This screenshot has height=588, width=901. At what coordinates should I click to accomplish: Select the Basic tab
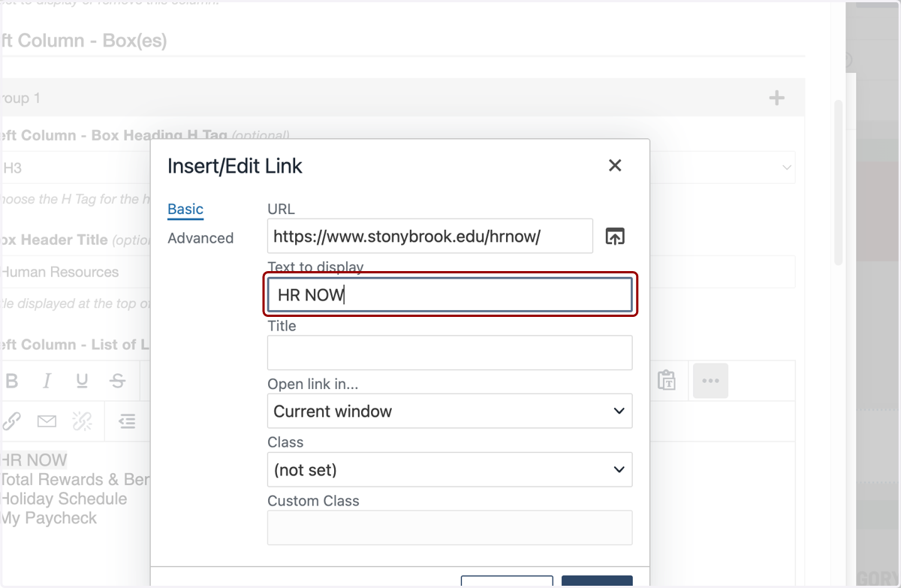(185, 210)
